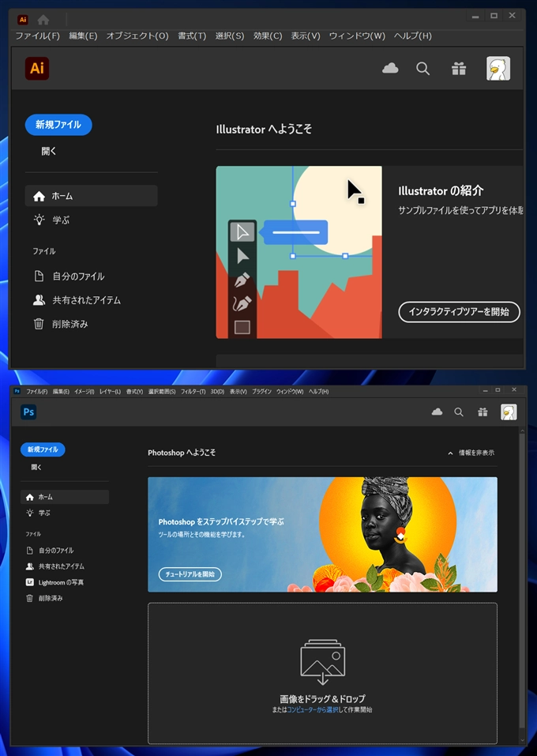Click コンピューターから選択 link
This screenshot has width=537, height=756.
(313, 709)
